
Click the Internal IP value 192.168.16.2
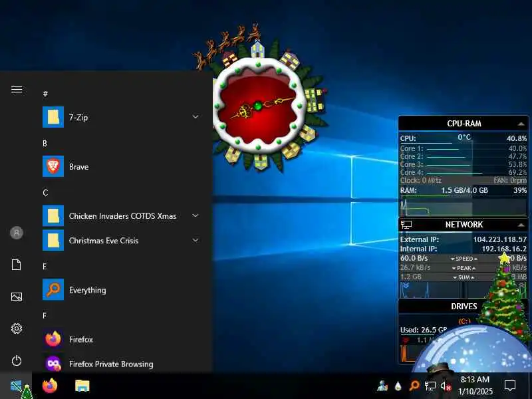pyautogui.click(x=504, y=249)
